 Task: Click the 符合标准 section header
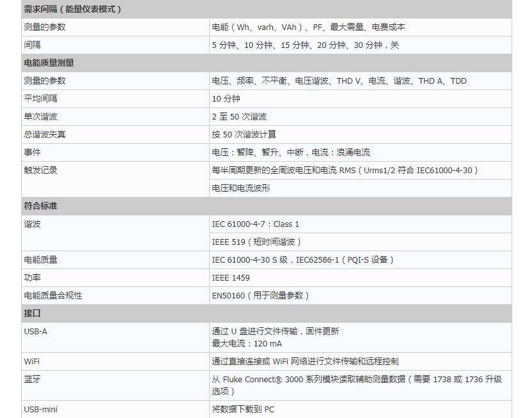pyautogui.click(x=41, y=206)
